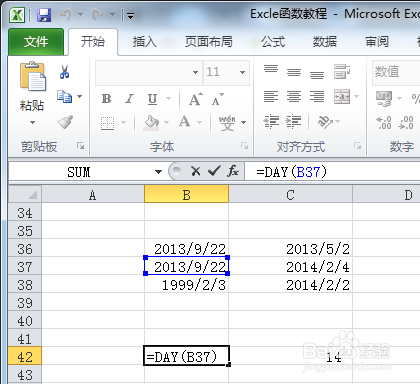Screen dimensions: 420x384
Task: Select cell C36 showing 2013/5/2
Action: click(290, 249)
